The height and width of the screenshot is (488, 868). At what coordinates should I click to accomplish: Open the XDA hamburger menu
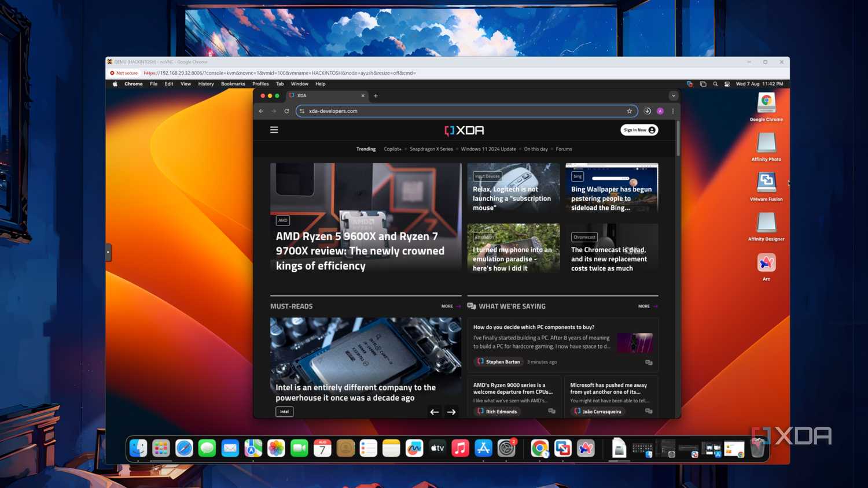[274, 130]
